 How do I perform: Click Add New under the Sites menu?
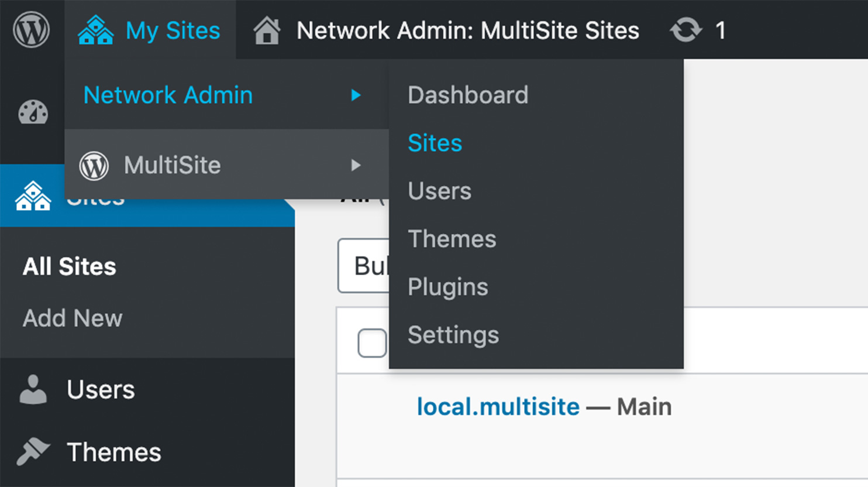coord(72,318)
